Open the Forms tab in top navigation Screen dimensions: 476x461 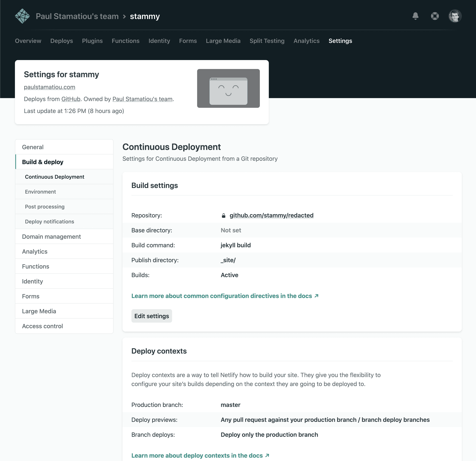pyautogui.click(x=188, y=41)
